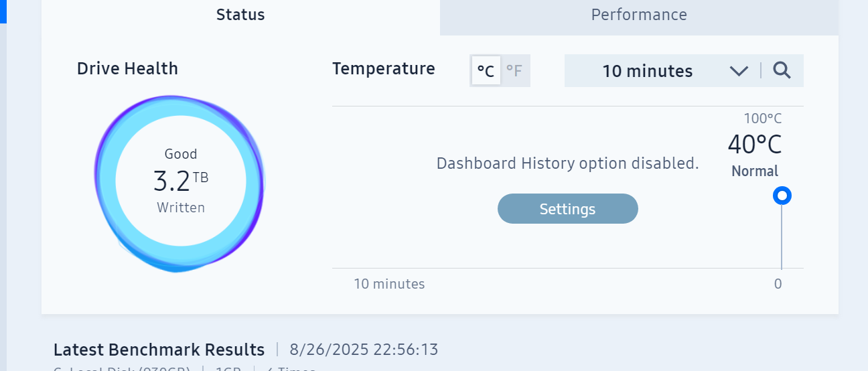Image resolution: width=868 pixels, height=371 pixels.
Task: Click the 3.2 TB Written value
Action: (x=181, y=180)
